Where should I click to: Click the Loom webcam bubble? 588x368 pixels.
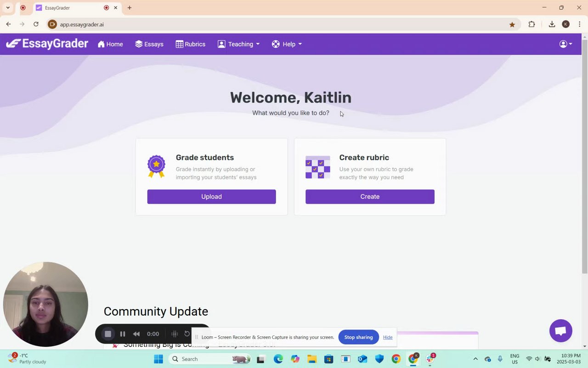pos(45,304)
